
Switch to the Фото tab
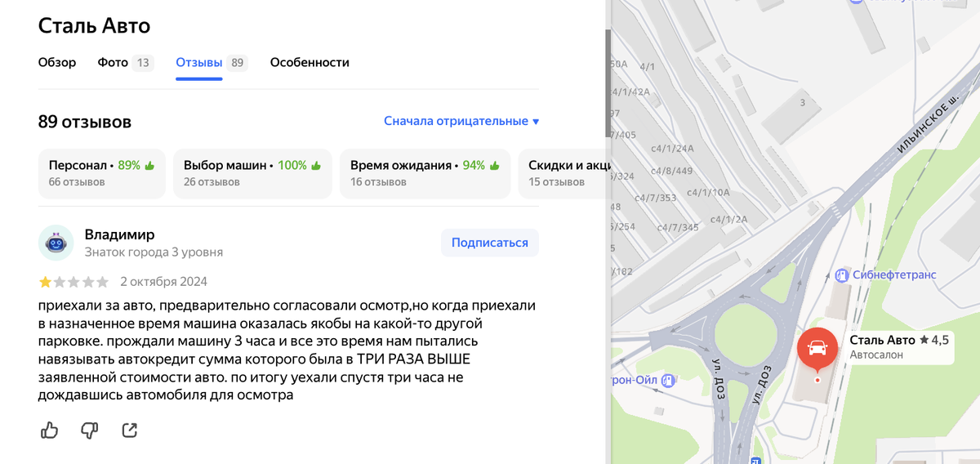click(x=125, y=62)
